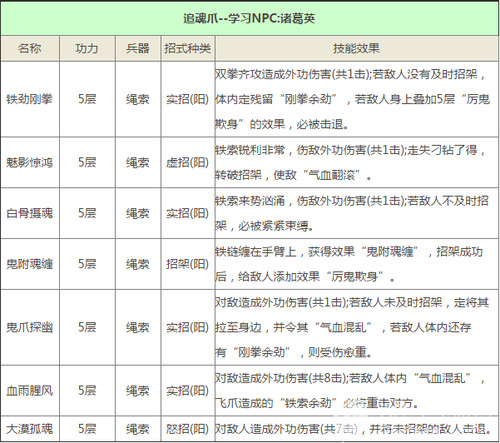The width and height of the screenshot is (500, 443).
Task: Select the 名称 column header
Action: point(30,48)
